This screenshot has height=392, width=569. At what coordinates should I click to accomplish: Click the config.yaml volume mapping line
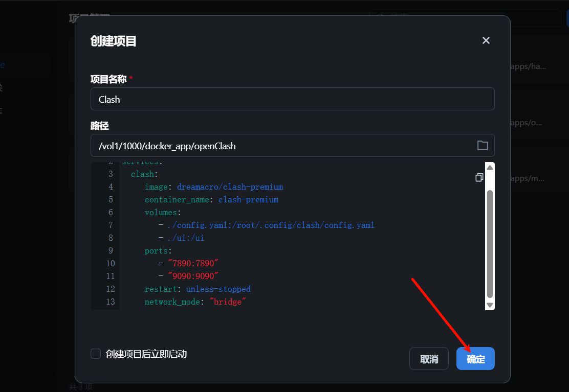[270, 225]
